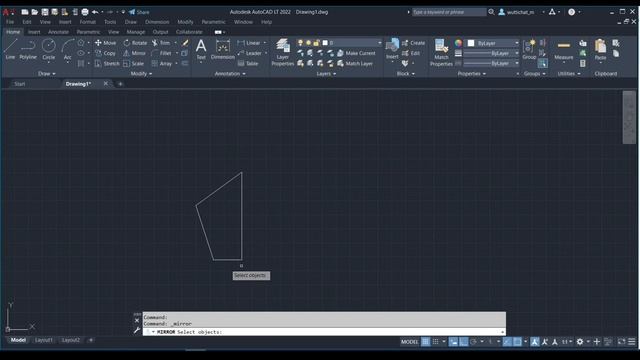640x360 pixels.
Task: Click the Trim tool
Action: [161, 43]
